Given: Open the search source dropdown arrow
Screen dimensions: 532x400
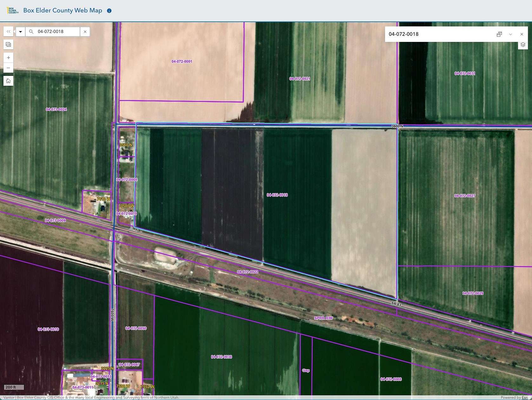Looking at the screenshot, I should [x=20, y=31].
